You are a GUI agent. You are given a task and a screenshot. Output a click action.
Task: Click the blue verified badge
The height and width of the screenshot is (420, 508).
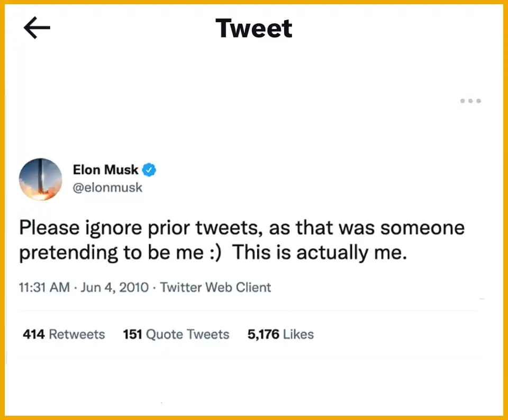pyautogui.click(x=150, y=170)
